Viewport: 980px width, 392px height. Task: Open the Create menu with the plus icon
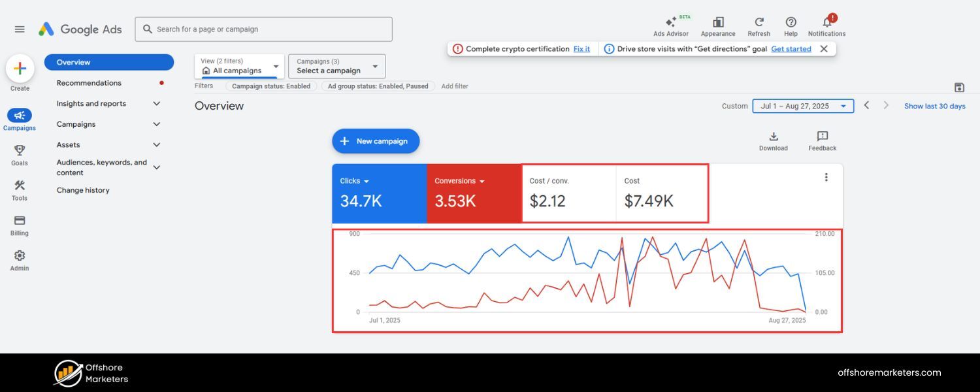coord(20,68)
